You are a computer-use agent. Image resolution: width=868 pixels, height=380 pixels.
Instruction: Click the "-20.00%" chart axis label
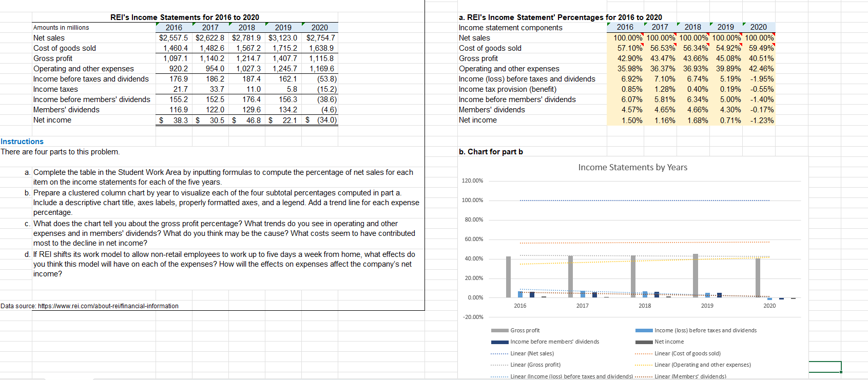(473, 317)
